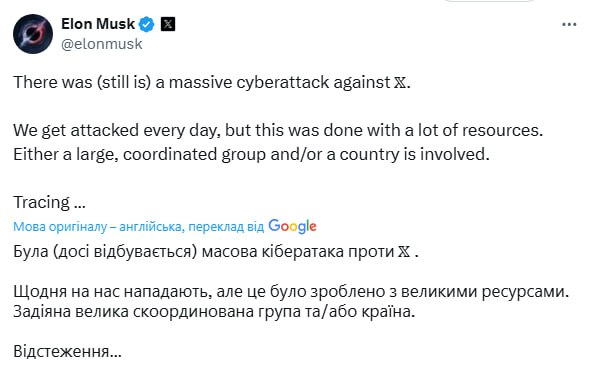Click the partially visible button at top edge
The height and width of the screenshot is (375, 590).
(490, 1)
